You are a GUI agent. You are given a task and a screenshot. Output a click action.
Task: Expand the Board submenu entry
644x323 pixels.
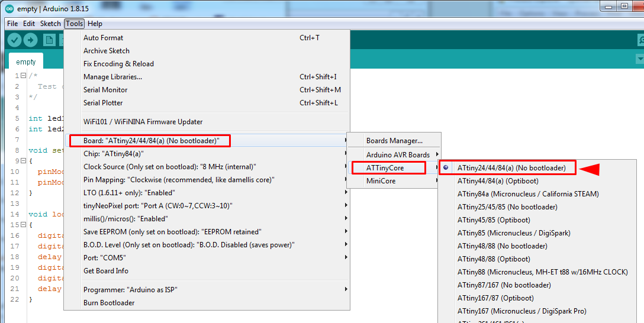click(x=207, y=141)
